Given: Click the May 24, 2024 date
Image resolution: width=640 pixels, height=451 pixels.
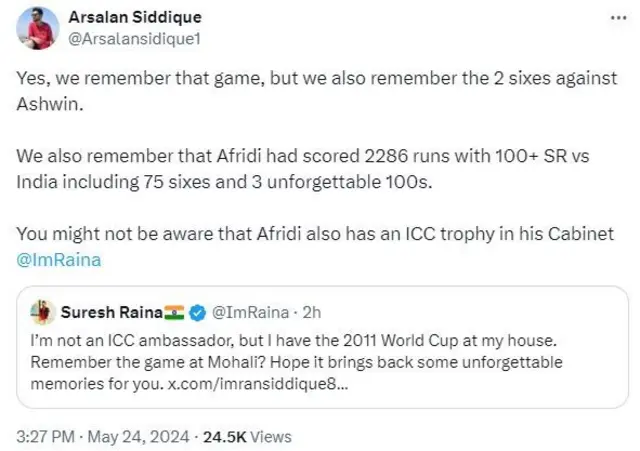Looking at the screenshot, I should pos(144,436).
